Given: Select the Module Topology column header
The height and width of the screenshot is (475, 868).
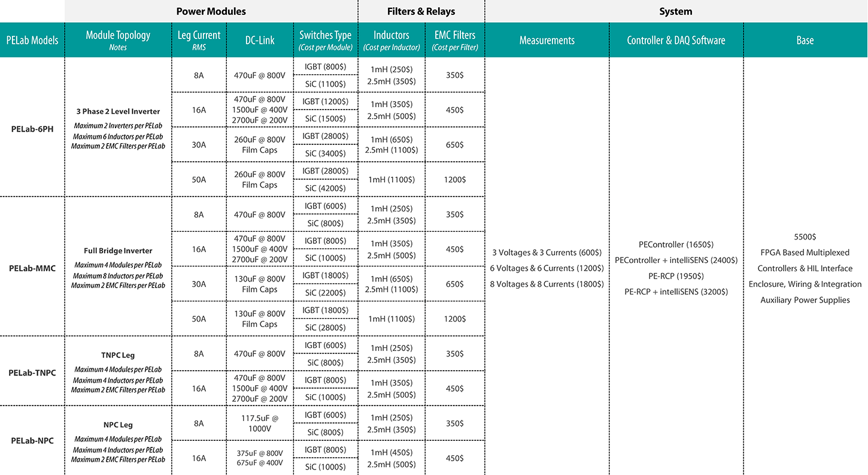Looking at the screenshot, I should [x=118, y=40].
